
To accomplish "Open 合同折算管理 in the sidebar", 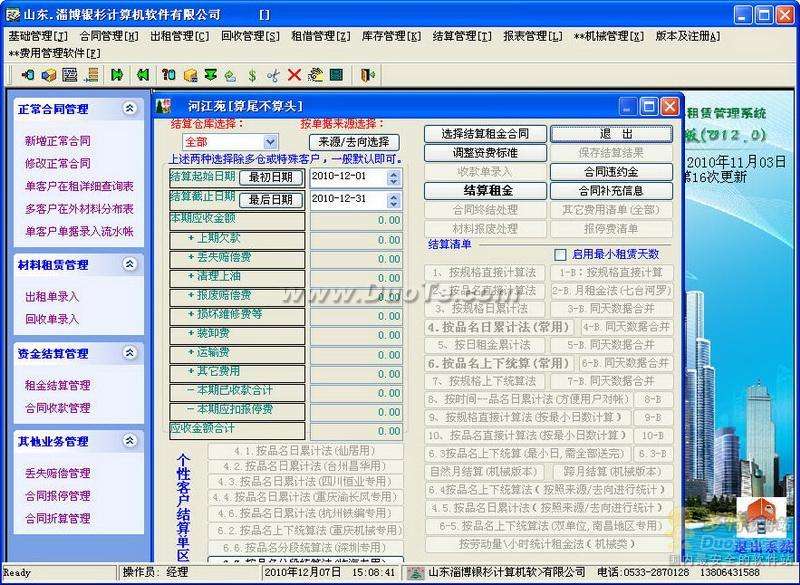I will click(58, 518).
